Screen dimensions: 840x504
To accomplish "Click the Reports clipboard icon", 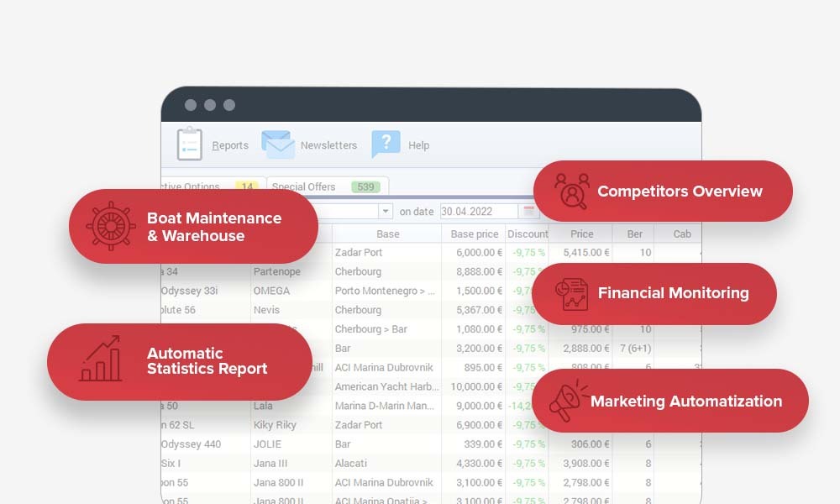I will [190, 144].
